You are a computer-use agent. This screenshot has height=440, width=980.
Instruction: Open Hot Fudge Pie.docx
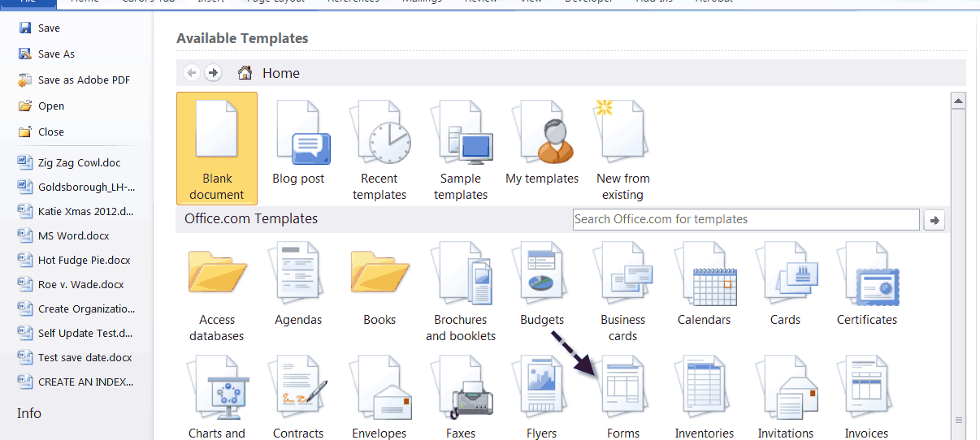click(x=75, y=260)
